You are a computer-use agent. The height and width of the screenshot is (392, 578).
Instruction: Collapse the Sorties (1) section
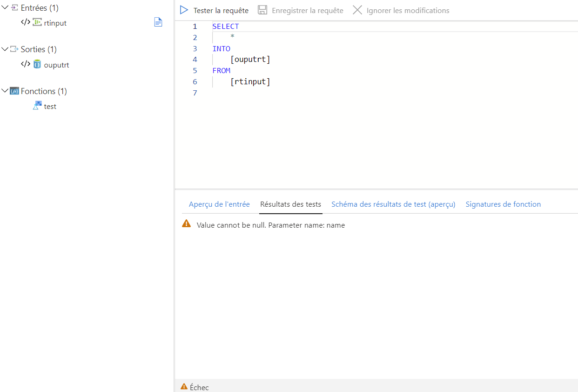(5, 49)
